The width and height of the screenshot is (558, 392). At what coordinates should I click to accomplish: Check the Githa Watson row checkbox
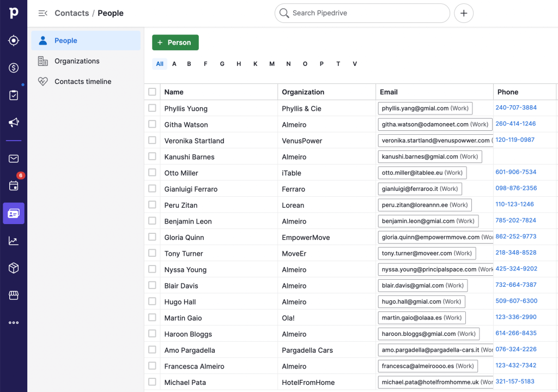click(152, 124)
